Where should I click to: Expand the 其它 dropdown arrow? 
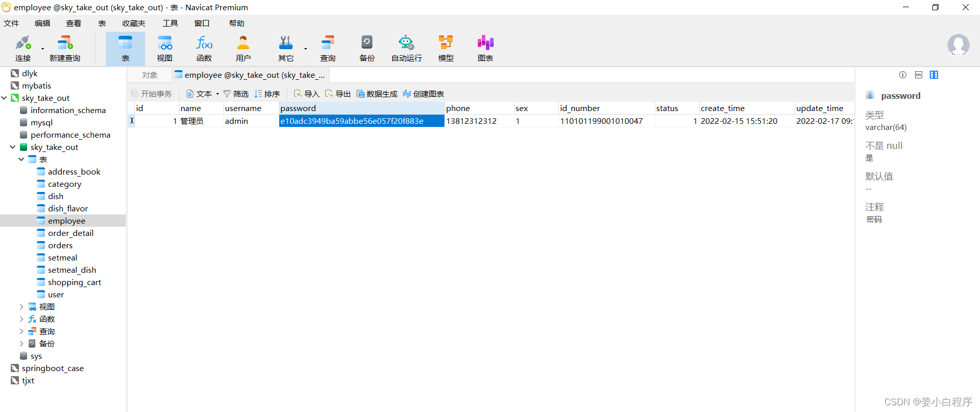click(x=305, y=49)
